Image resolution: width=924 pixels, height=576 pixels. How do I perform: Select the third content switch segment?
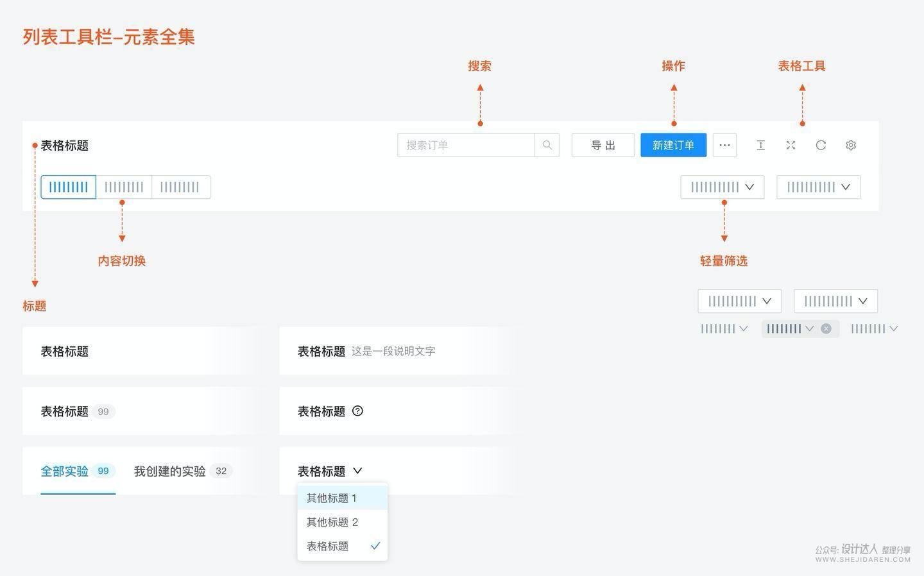(181, 187)
